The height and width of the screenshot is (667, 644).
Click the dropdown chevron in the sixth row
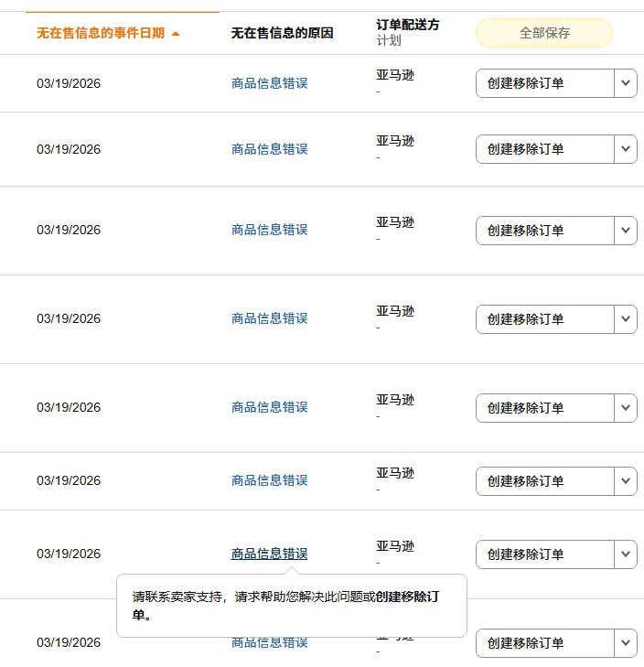[x=626, y=480]
